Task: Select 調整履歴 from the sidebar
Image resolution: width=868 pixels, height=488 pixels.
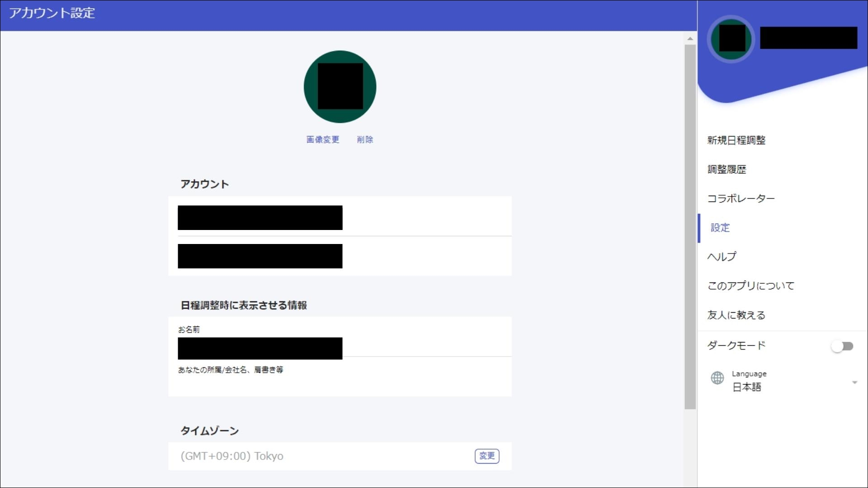Action: coord(727,169)
